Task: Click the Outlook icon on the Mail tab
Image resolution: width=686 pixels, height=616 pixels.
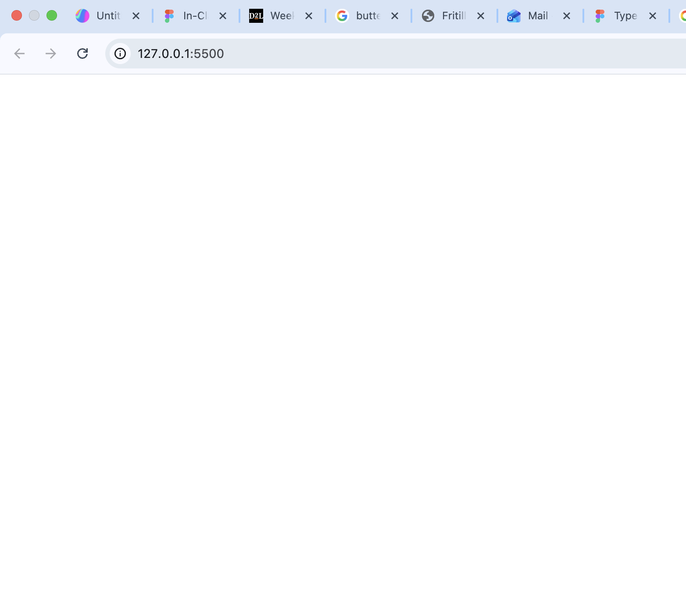Action: [513, 16]
